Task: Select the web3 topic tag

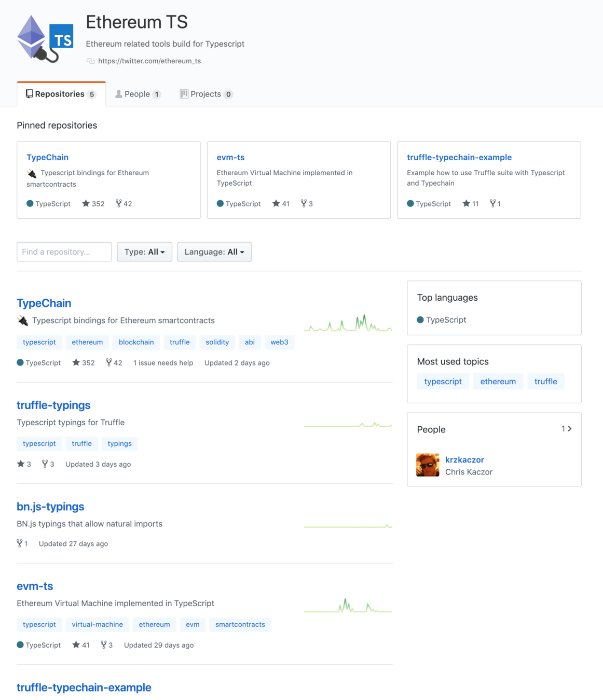Action: coord(279,342)
